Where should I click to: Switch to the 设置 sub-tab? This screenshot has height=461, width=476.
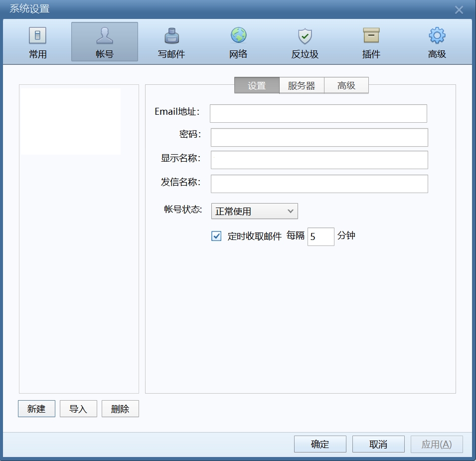tap(257, 85)
